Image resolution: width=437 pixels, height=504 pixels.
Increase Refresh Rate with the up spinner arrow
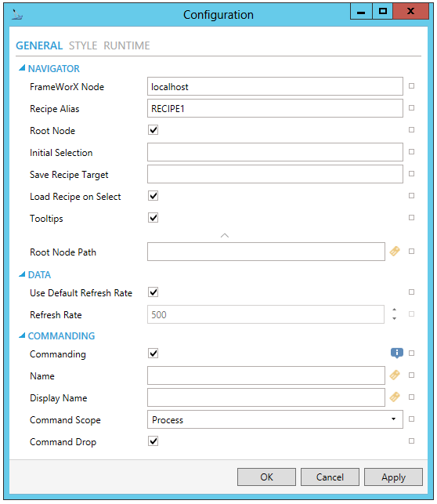pos(394,310)
